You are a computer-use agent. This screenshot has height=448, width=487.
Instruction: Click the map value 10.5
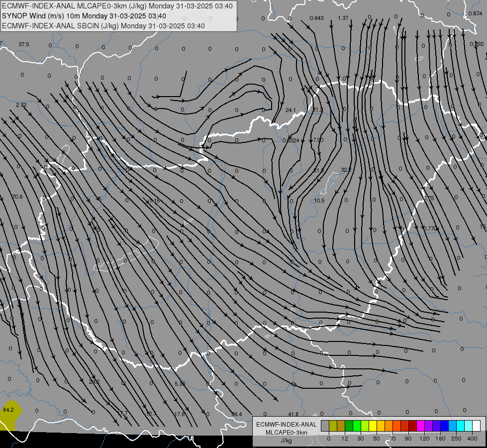point(319,201)
